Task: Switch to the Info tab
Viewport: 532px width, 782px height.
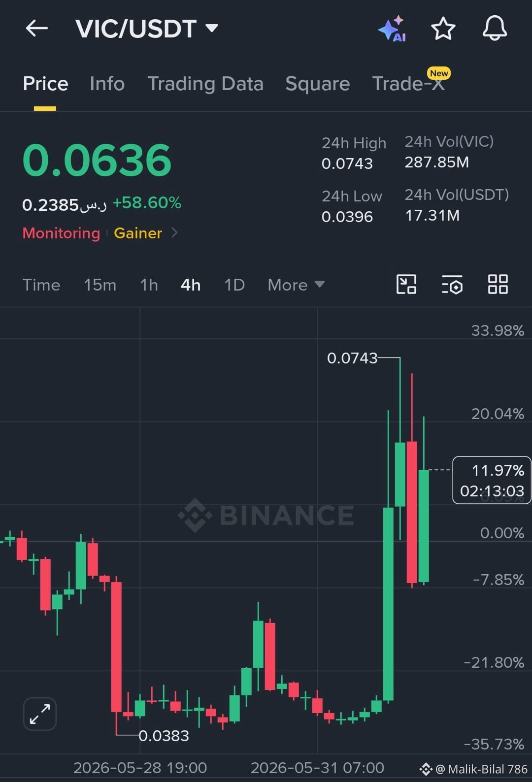Action: click(107, 84)
